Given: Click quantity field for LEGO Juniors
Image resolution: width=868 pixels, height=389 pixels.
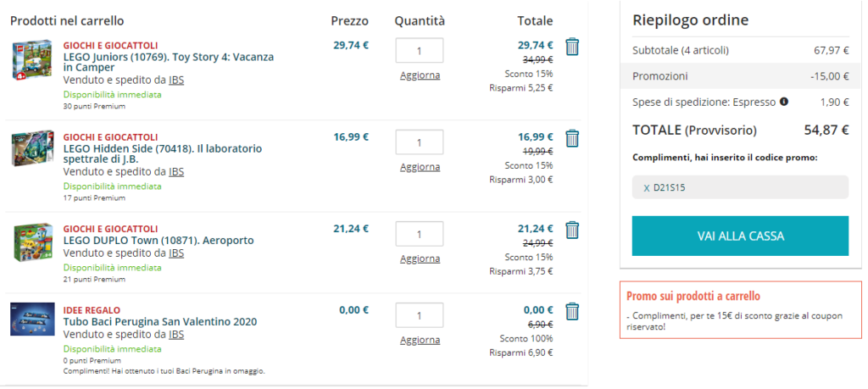Looking at the screenshot, I should pyautogui.click(x=420, y=51).
